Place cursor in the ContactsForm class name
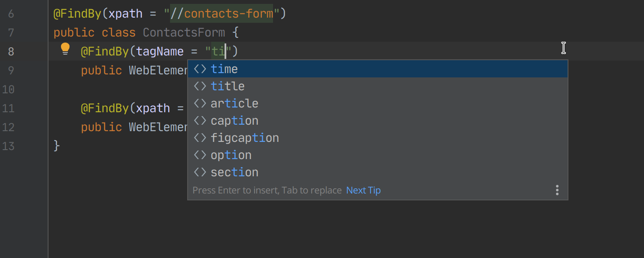 point(184,33)
